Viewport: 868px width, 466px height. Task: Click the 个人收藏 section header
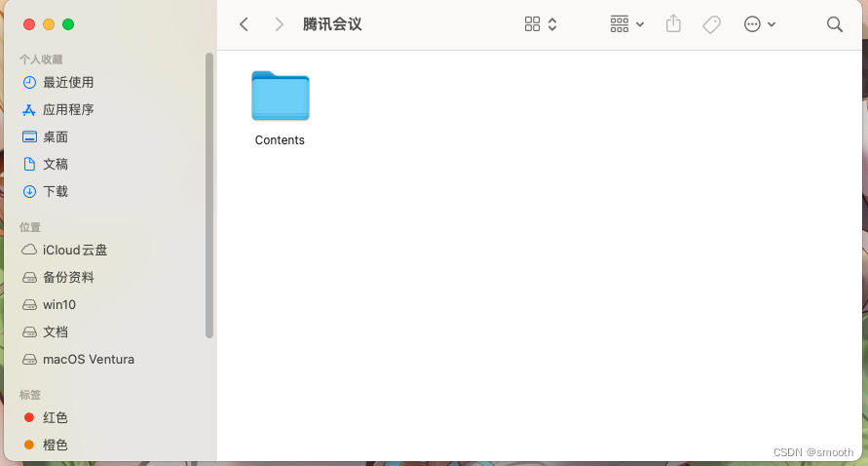[x=41, y=59]
